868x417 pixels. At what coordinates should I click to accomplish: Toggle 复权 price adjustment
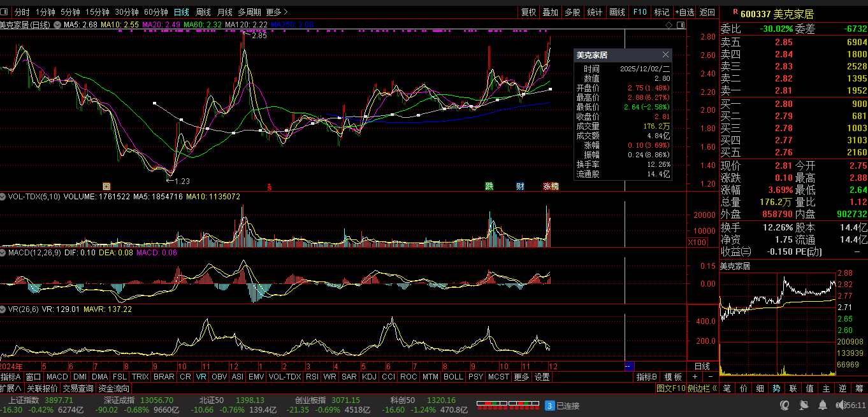528,12
